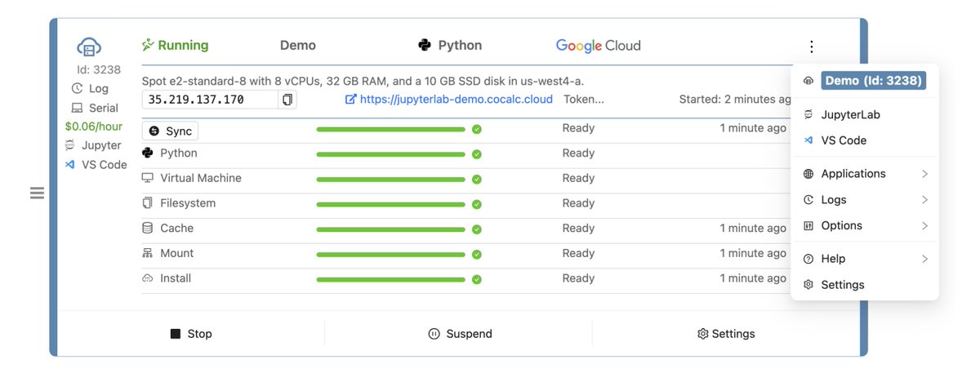
Task: Copy the IP address with the copy icon
Action: pos(287,100)
